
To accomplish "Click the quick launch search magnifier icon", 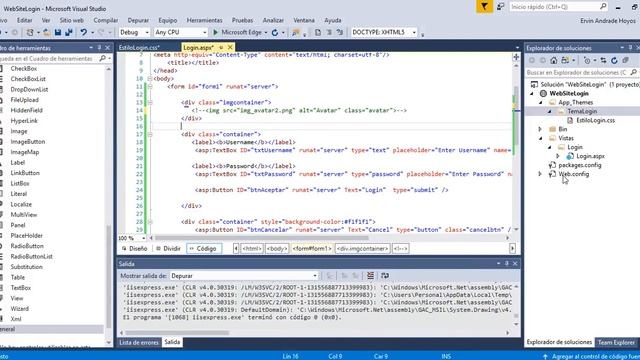I will (x=603, y=7).
